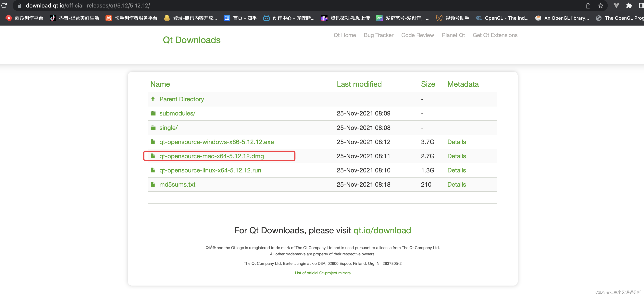This screenshot has width=644, height=296.
Task: Bookmark this page with star icon
Action: tap(601, 6)
